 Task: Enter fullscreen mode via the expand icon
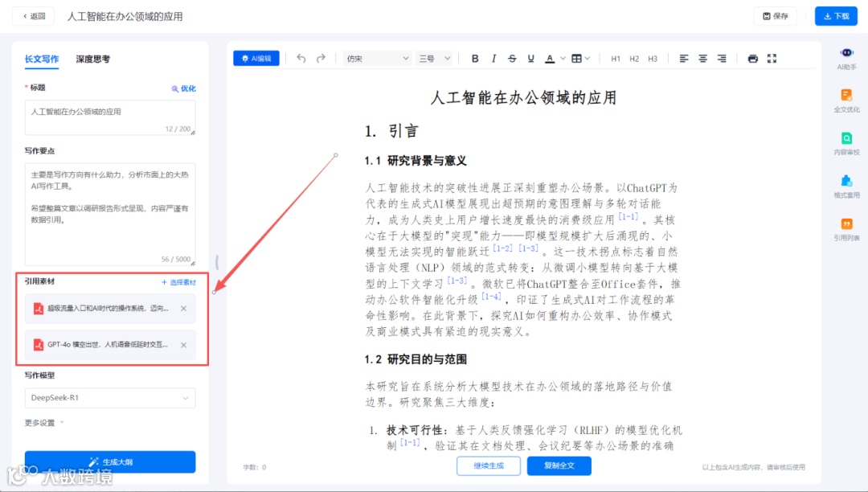coord(772,58)
